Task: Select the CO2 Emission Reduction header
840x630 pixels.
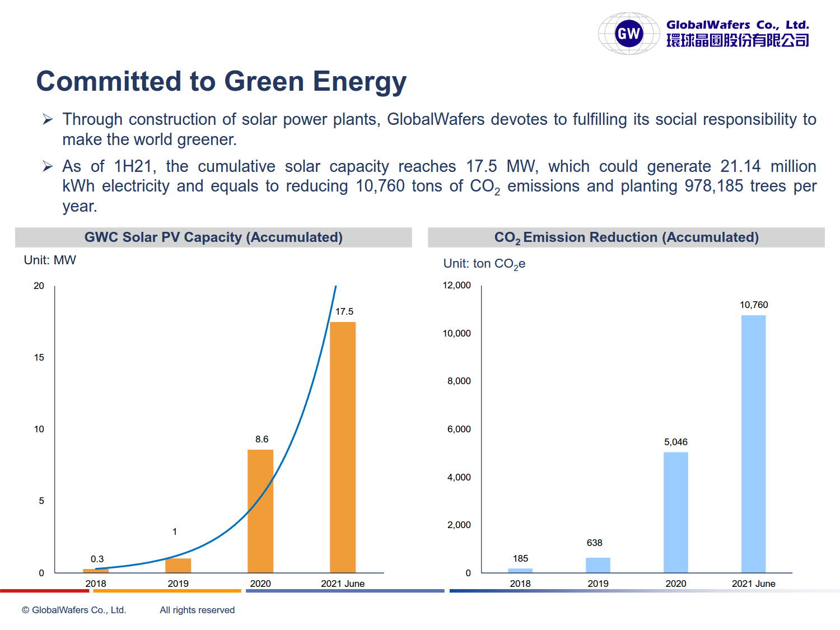Action: coord(626,237)
